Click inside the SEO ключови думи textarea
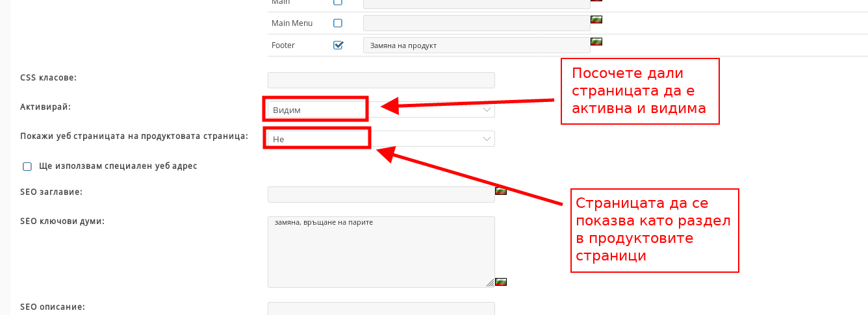 [x=381, y=251]
